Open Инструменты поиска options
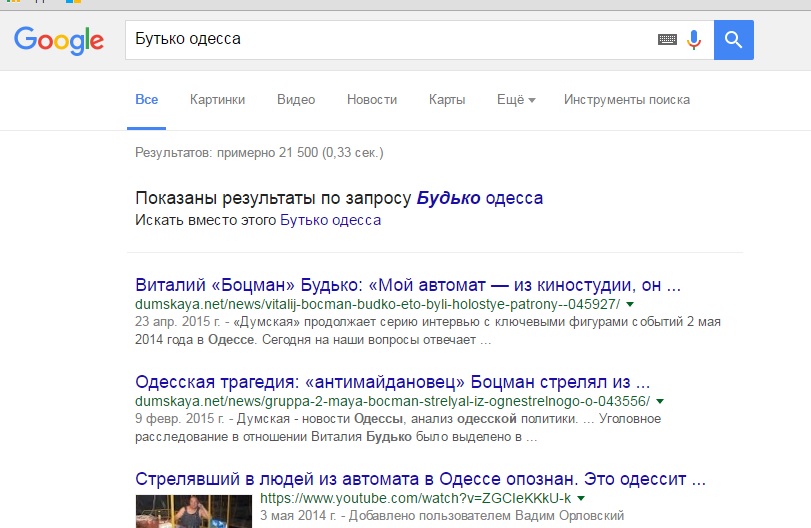 click(x=627, y=100)
